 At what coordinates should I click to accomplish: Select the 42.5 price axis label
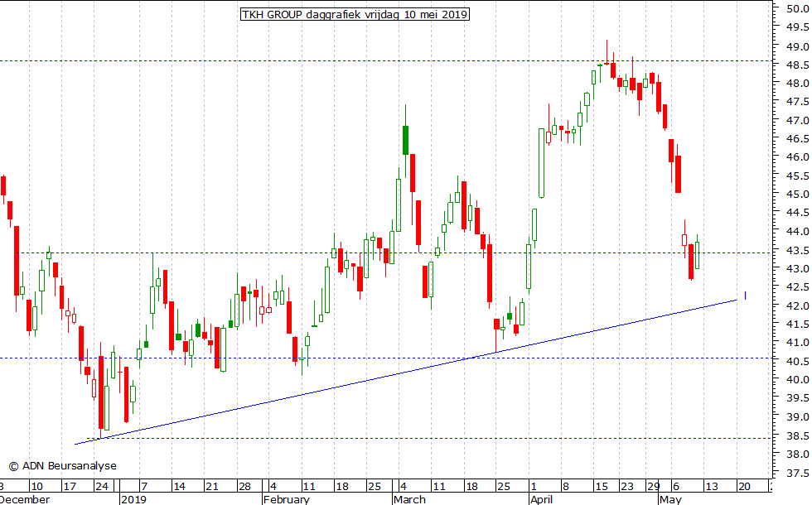(x=797, y=287)
